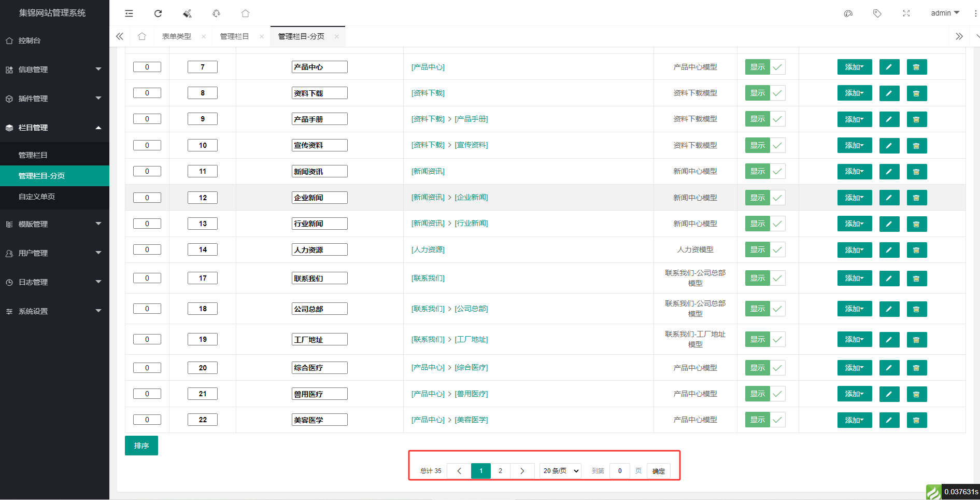The height and width of the screenshot is (500, 980).
Task: Delete the 新闻资讯 row with trash icon
Action: point(917,172)
